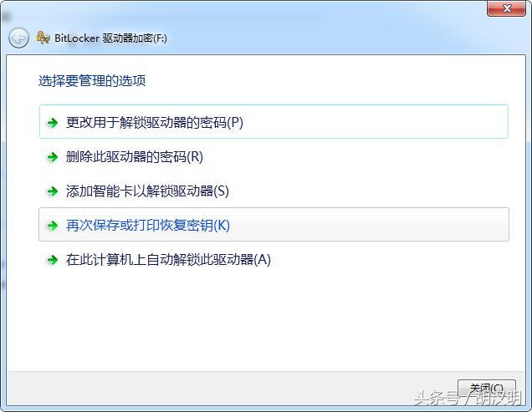
Task: Click the heading 选择要管理的选项
Action: 92,81
